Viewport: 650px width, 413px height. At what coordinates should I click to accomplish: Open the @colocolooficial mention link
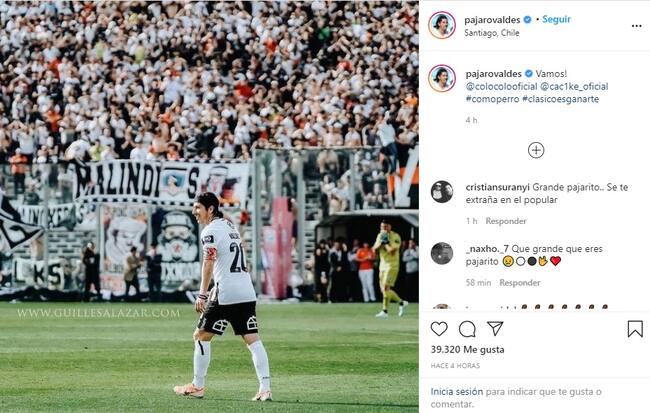click(501, 86)
